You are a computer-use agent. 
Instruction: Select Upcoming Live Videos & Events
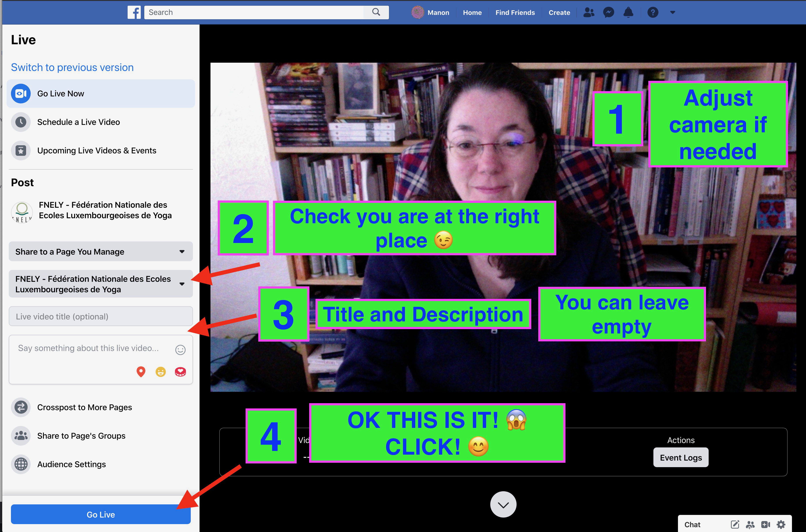tap(96, 151)
